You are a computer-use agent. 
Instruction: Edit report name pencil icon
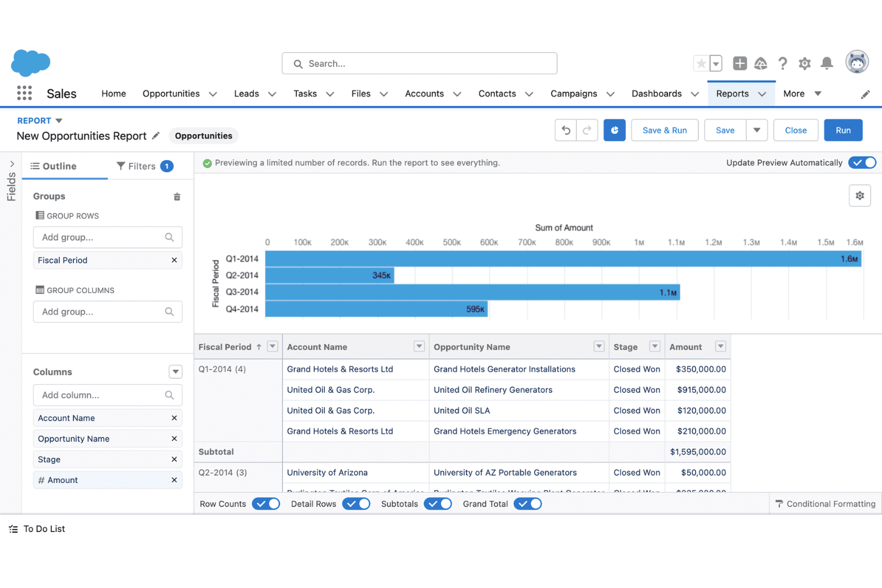(156, 136)
